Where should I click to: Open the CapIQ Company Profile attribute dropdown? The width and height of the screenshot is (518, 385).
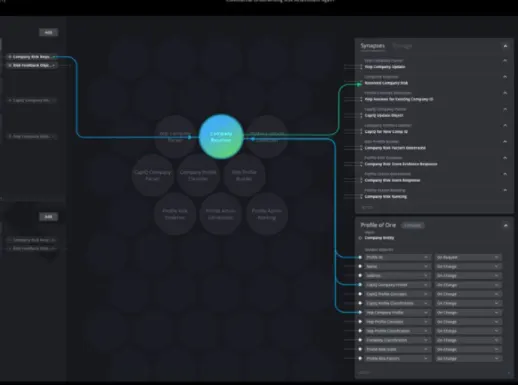click(x=397, y=285)
